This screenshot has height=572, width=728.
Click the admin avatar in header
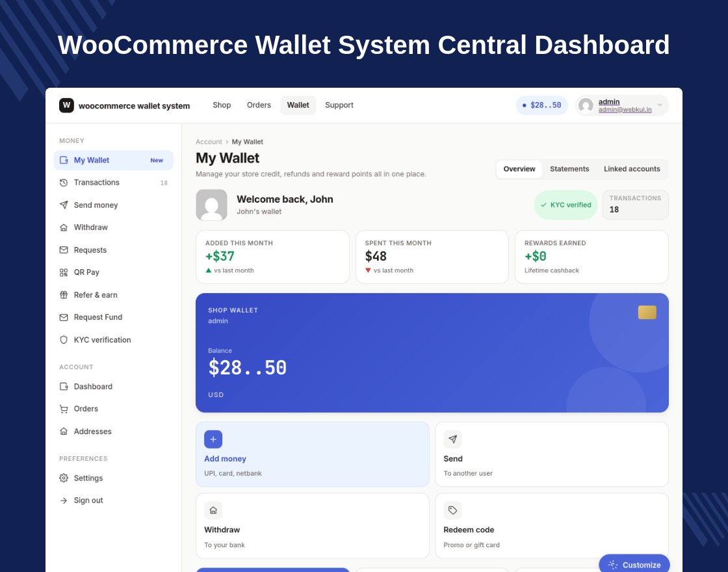pyautogui.click(x=586, y=105)
